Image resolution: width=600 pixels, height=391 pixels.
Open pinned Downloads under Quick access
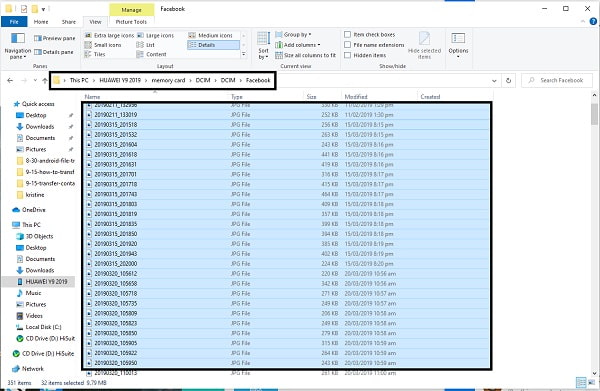[x=40, y=127]
